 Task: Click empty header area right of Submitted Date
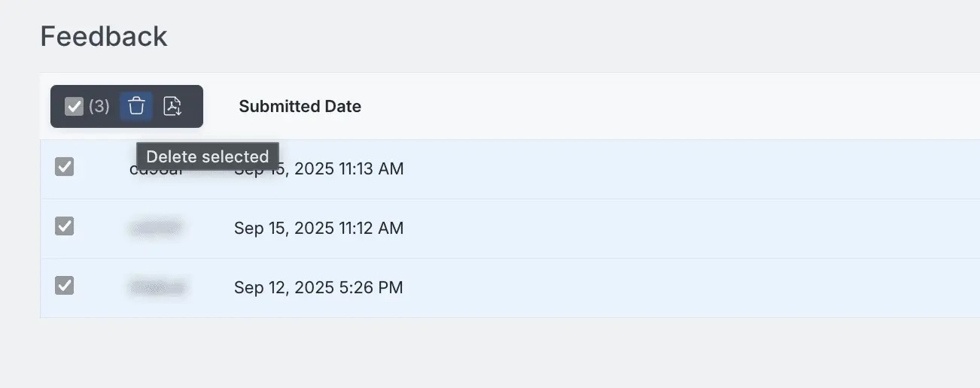(640, 107)
